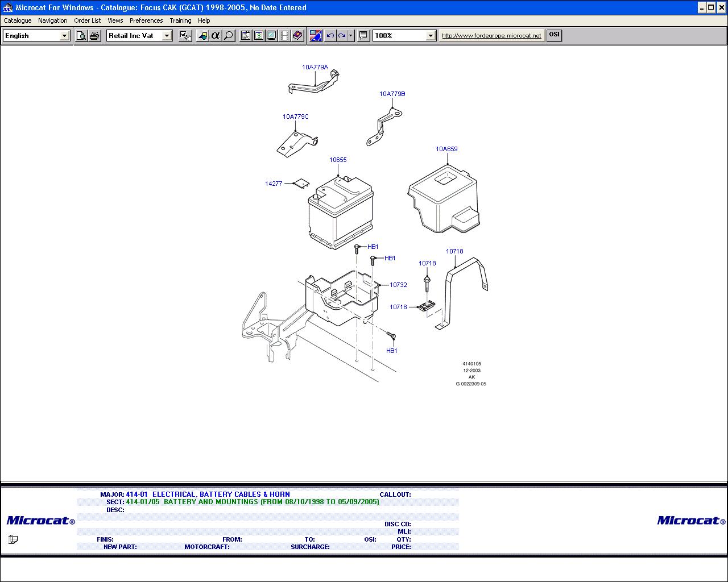The image size is (728, 582).
Task: Click the magnifying glass search icon
Action: [x=228, y=36]
